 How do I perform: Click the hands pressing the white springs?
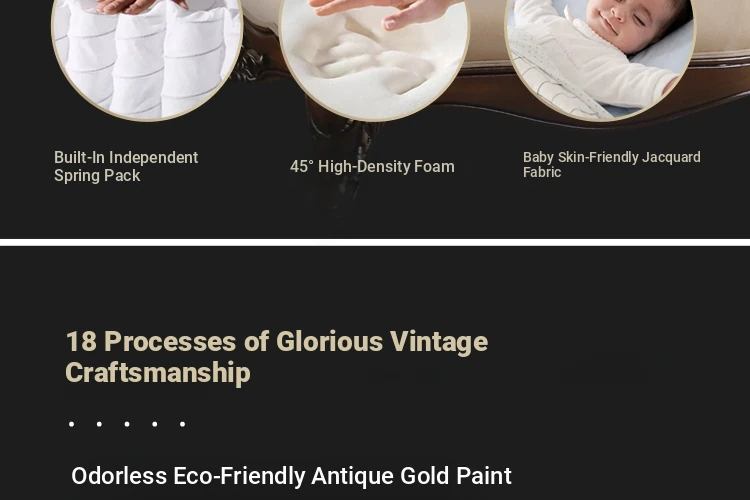(x=139, y=6)
